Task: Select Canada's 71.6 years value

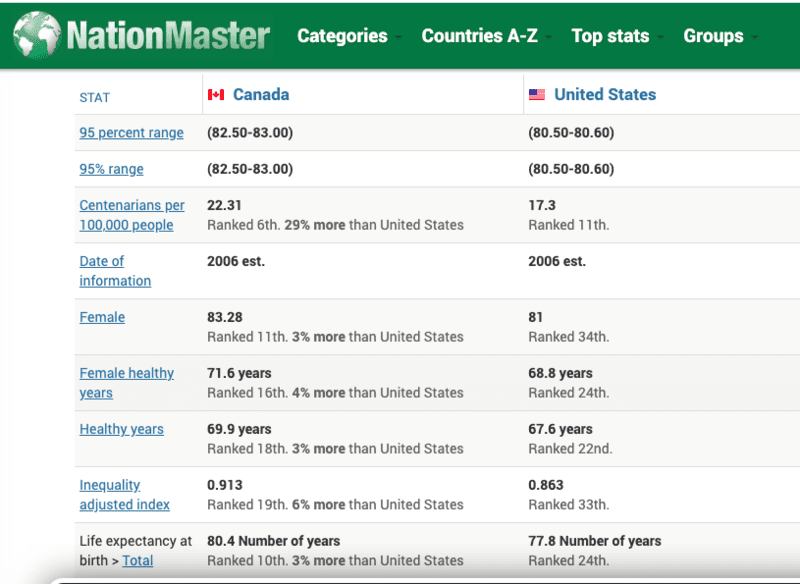Action: pyautogui.click(x=239, y=373)
